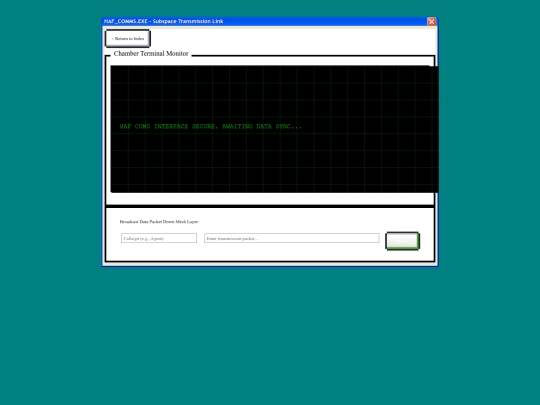Screen dimensions: 540x405
Task: Select the 'Subspace Transmission Link' window title
Action: tap(188, 21)
